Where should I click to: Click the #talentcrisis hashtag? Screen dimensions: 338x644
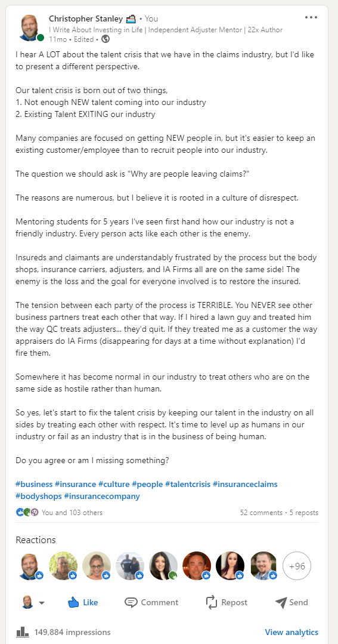pos(187,484)
